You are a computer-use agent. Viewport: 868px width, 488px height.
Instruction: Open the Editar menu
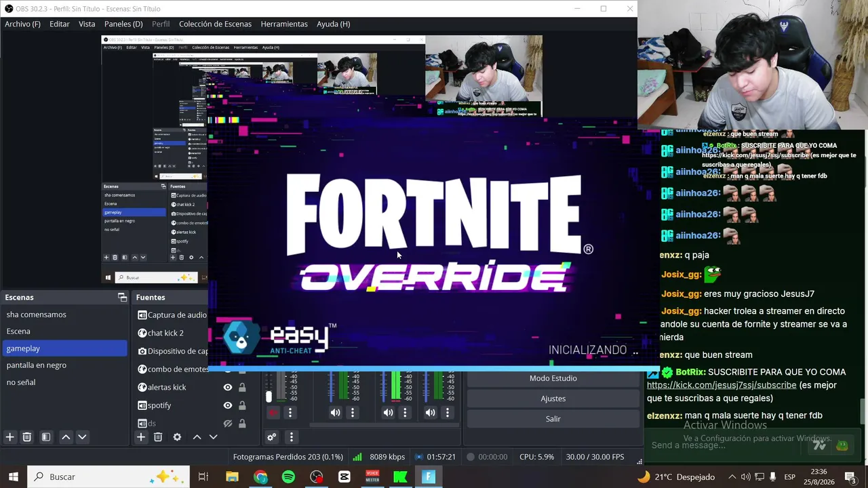point(60,24)
